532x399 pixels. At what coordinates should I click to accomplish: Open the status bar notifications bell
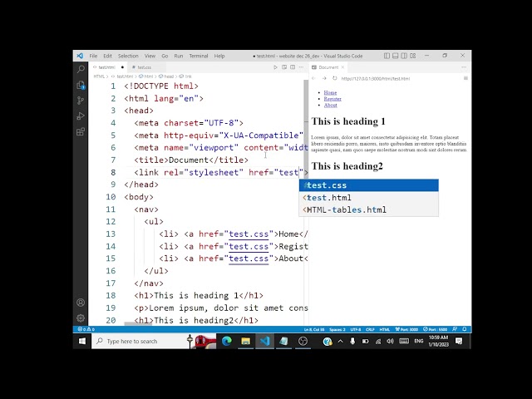(x=465, y=329)
